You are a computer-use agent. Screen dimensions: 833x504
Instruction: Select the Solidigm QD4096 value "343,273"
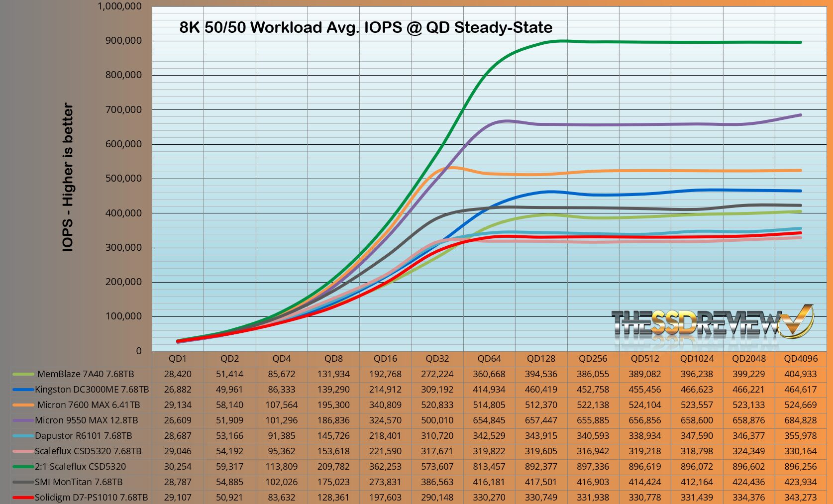click(801, 498)
